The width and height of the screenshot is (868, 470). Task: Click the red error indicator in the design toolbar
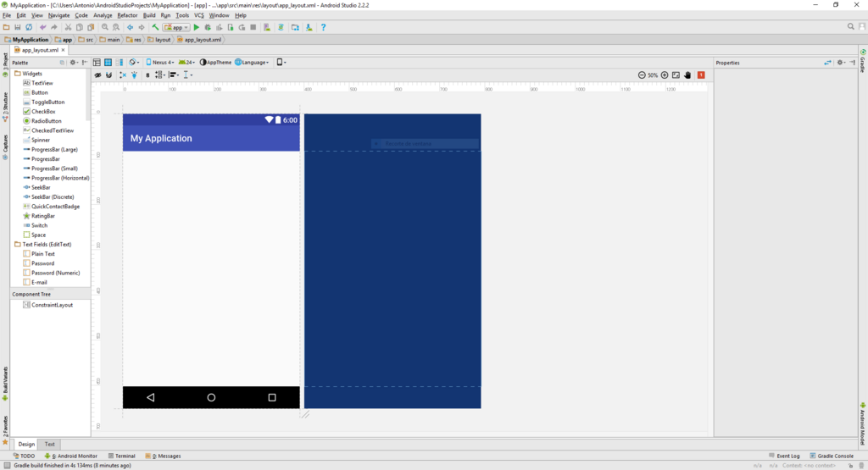coord(701,75)
